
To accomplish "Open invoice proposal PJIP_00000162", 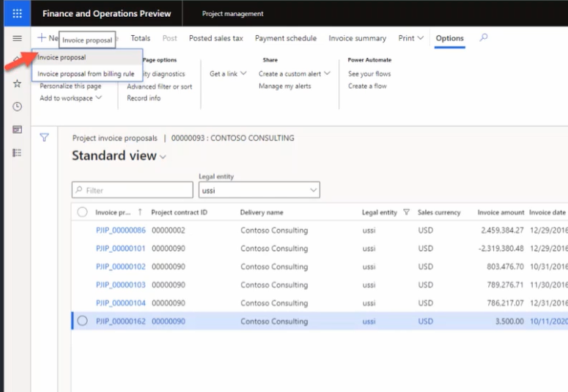I will 121,321.
